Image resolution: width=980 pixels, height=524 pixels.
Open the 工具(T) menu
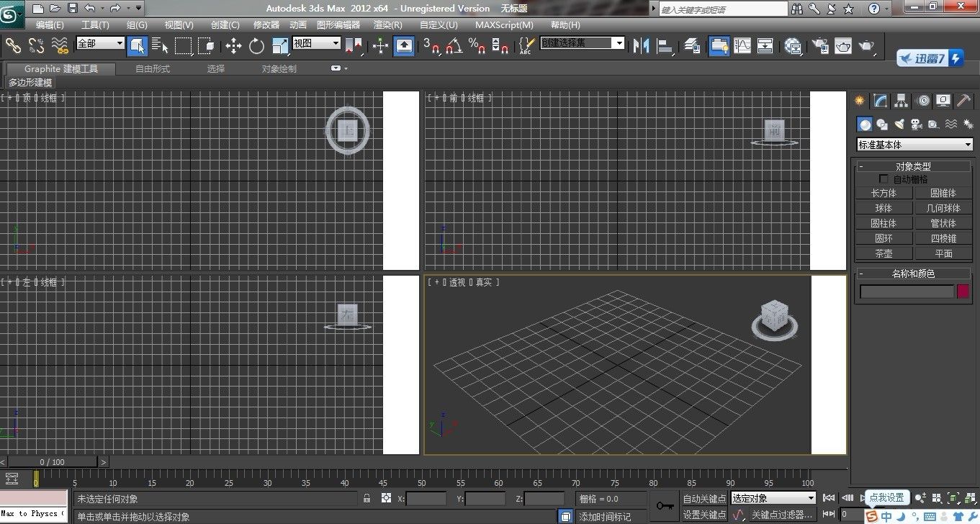(95, 24)
